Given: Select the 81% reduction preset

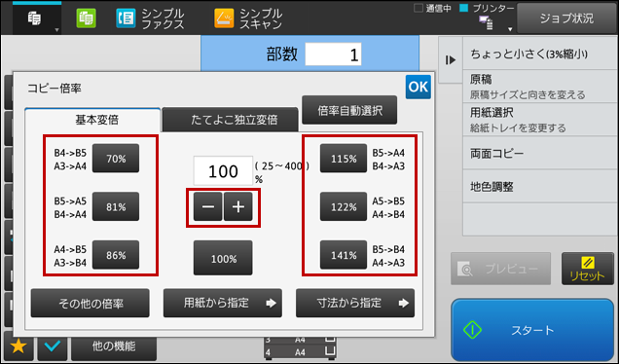Looking at the screenshot, I should point(116,206).
